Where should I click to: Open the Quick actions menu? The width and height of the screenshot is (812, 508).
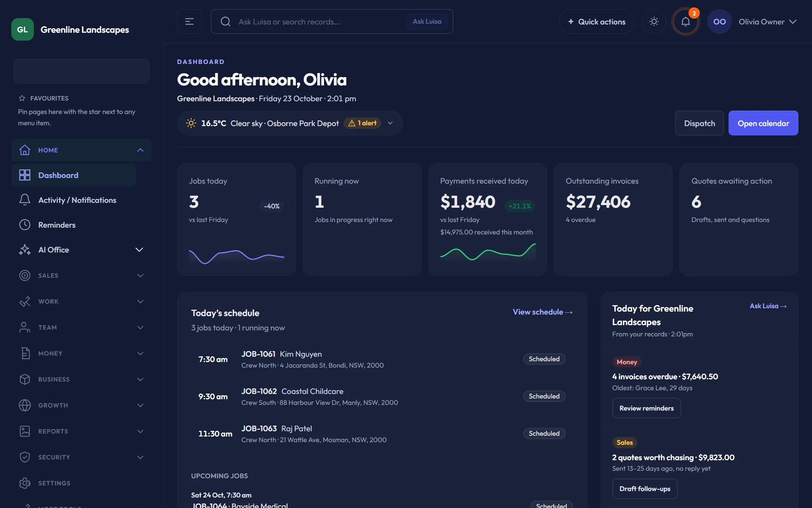tap(597, 21)
